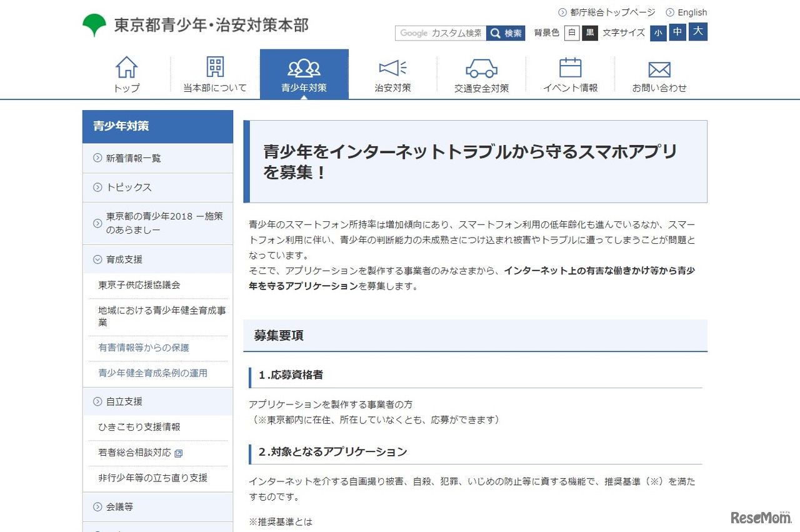800x532 pixels.
Task: Open the building icon 当本部について
Action: pos(215,68)
